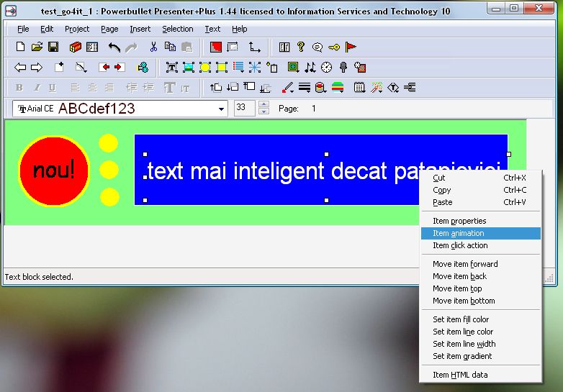This screenshot has width=563, height=392.
Task: Open the File menu
Action: (x=23, y=29)
